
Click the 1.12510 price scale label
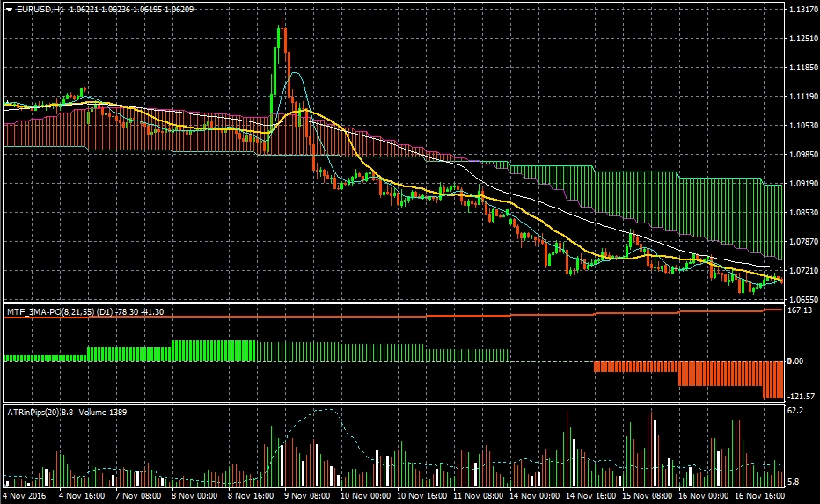(804, 38)
